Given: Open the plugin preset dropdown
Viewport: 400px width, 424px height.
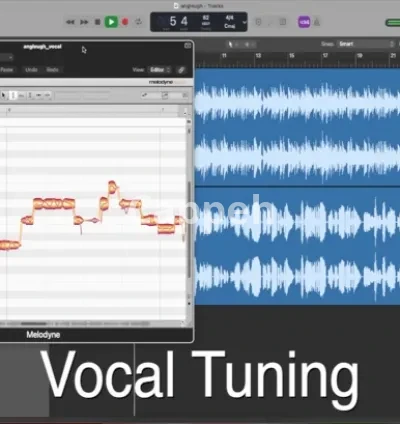Looking at the screenshot, I should [6, 57].
